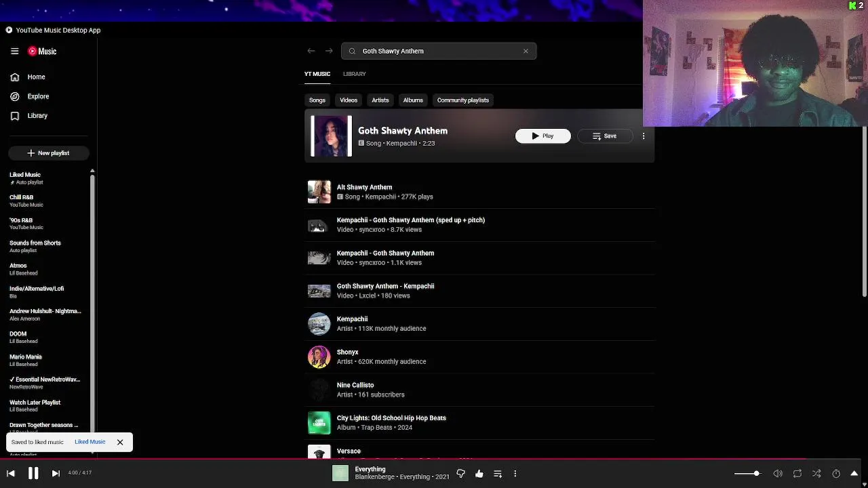868x488 pixels.
Task: Open the hamburger guide menu
Action: click(x=14, y=51)
